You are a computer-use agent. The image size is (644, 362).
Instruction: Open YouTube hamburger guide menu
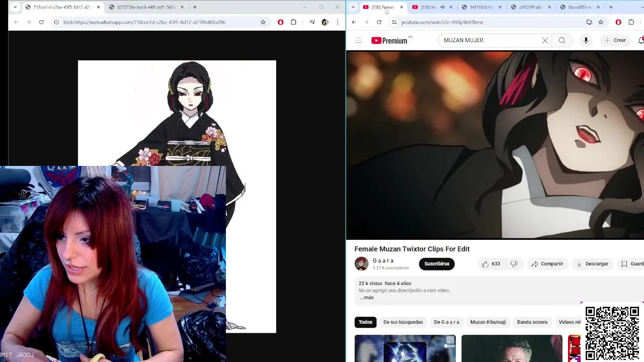pos(359,40)
